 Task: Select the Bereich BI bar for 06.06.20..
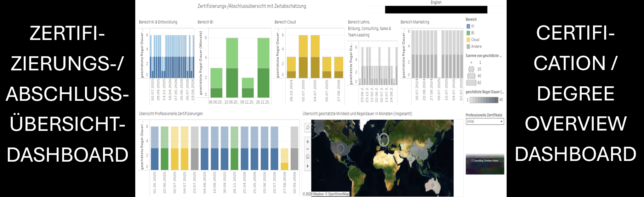tap(216, 83)
